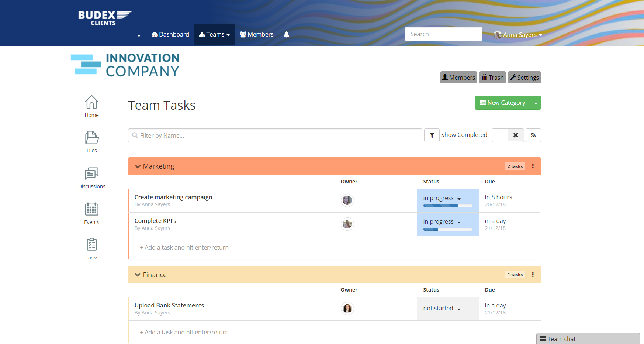
Task: Click the notifications bell icon
Action: (x=286, y=35)
